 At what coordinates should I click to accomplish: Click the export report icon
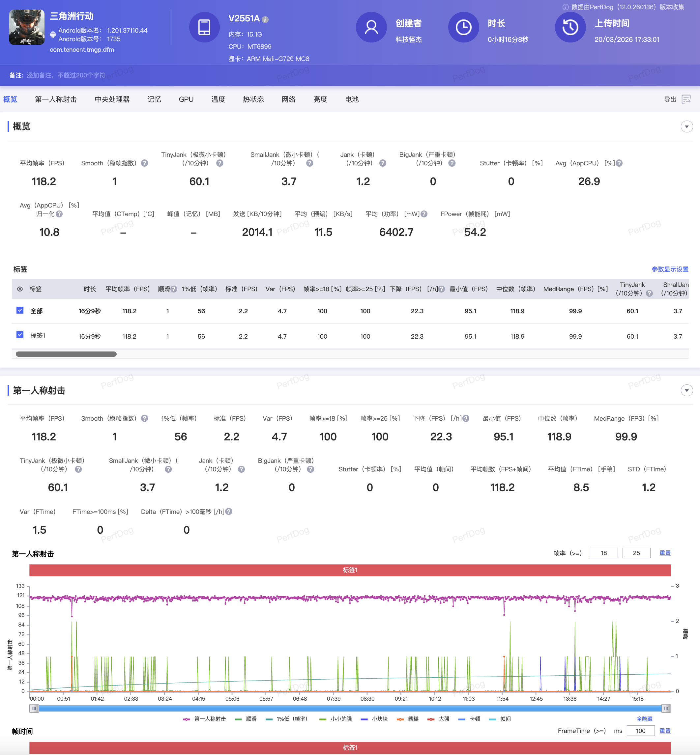pos(686,99)
